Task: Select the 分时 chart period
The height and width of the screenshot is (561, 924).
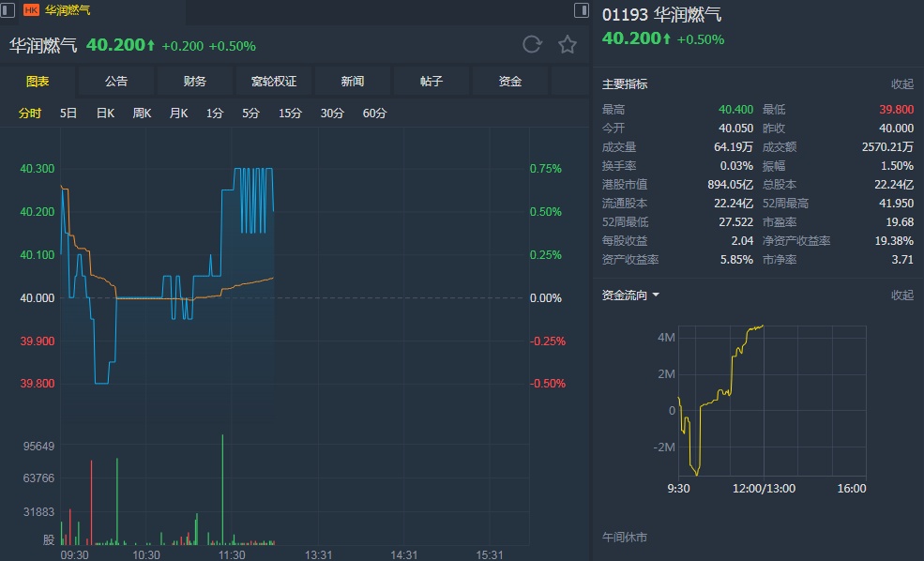Action: 29,114
